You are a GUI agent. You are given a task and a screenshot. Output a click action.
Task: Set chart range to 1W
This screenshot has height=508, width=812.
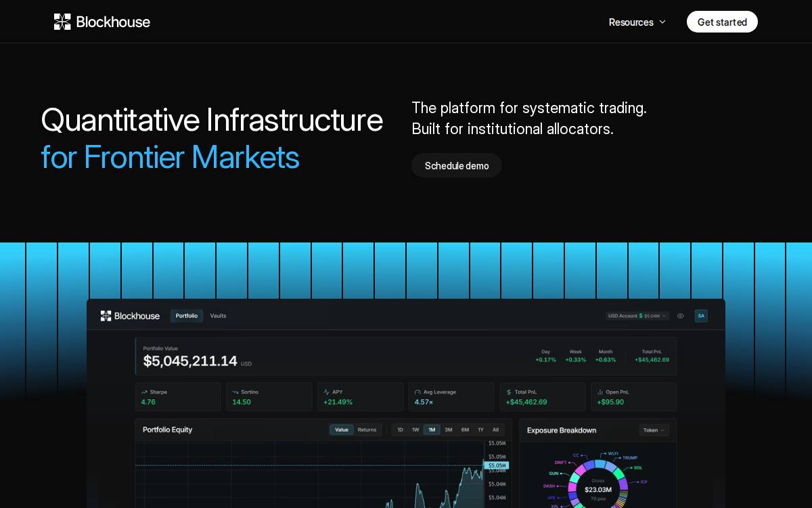click(415, 429)
